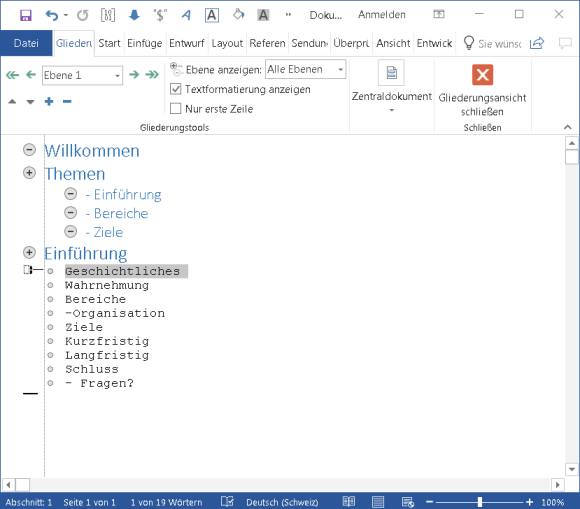Image resolution: width=580 pixels, height=509 pixels.
Task: Collapse the ribbon with the chevron arrow
Action: point(567,127)
